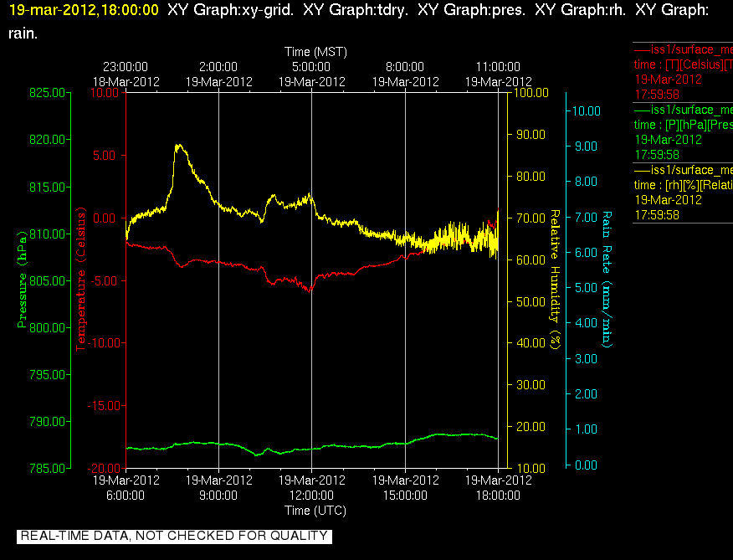The image size is (733, 560).
Task: Select the 'XY Graph:rh.' title text
Action: (580, 10)
